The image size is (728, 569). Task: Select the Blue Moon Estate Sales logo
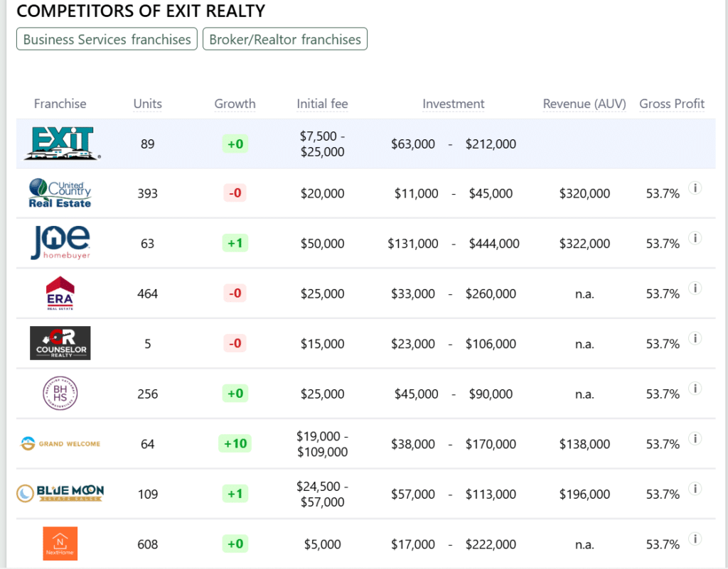(x=60, y=494)
